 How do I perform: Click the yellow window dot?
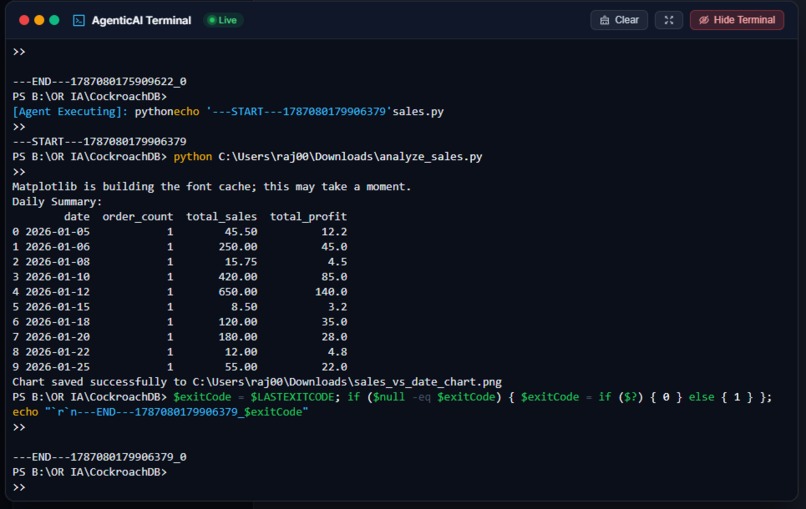coord(39,20)
